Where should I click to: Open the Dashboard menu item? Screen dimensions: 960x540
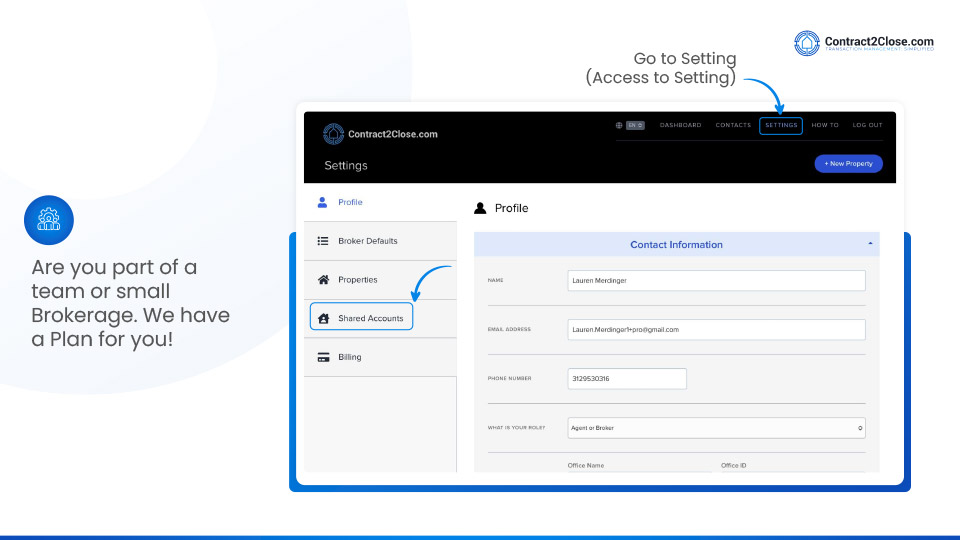pos(680,125)
